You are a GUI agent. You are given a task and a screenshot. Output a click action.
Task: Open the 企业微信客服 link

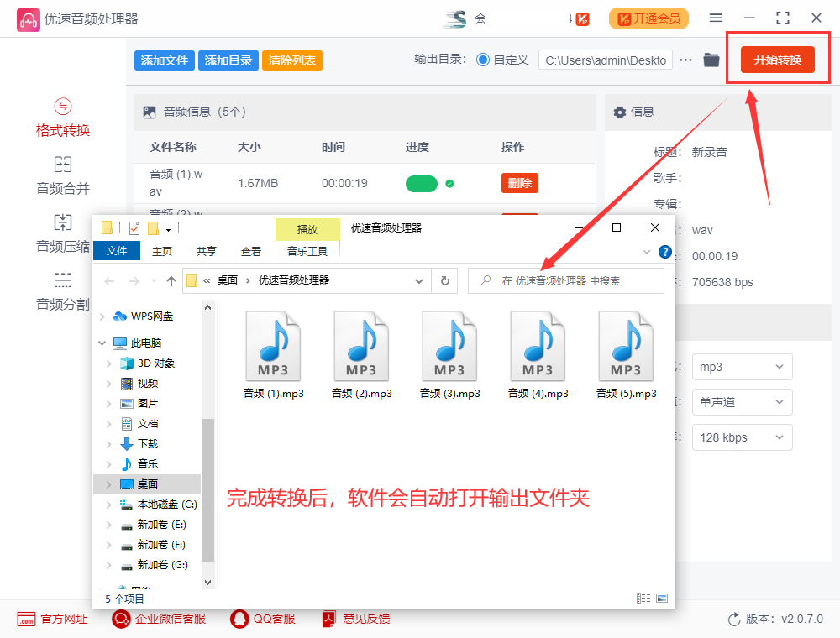coord(159,620)
